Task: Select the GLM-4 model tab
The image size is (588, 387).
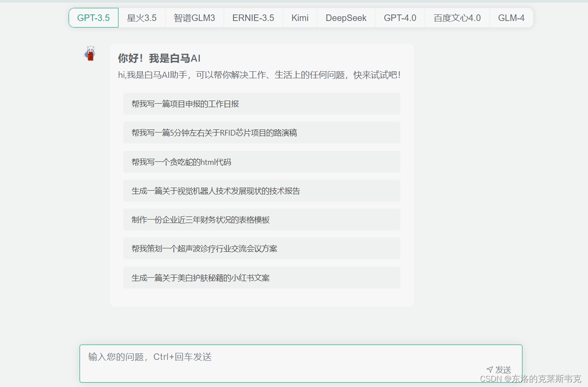Action: pos(511,18)
